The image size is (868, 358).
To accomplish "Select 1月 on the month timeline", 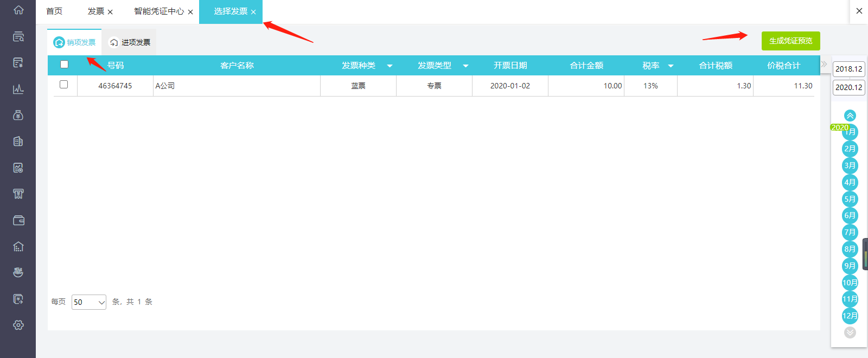I will click(x=850, y=132).
